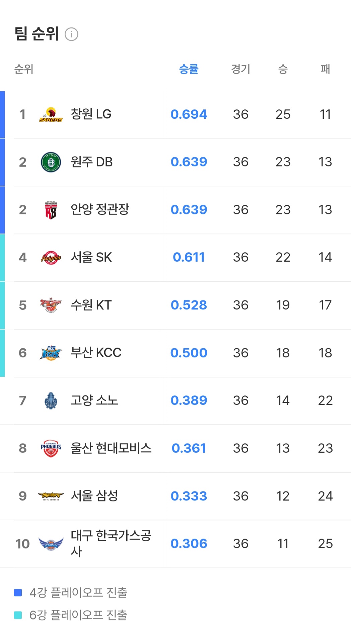Click the 패 column header
This screenshot has height=644, width=351.
pyautogui.click(x=325, y=69)
